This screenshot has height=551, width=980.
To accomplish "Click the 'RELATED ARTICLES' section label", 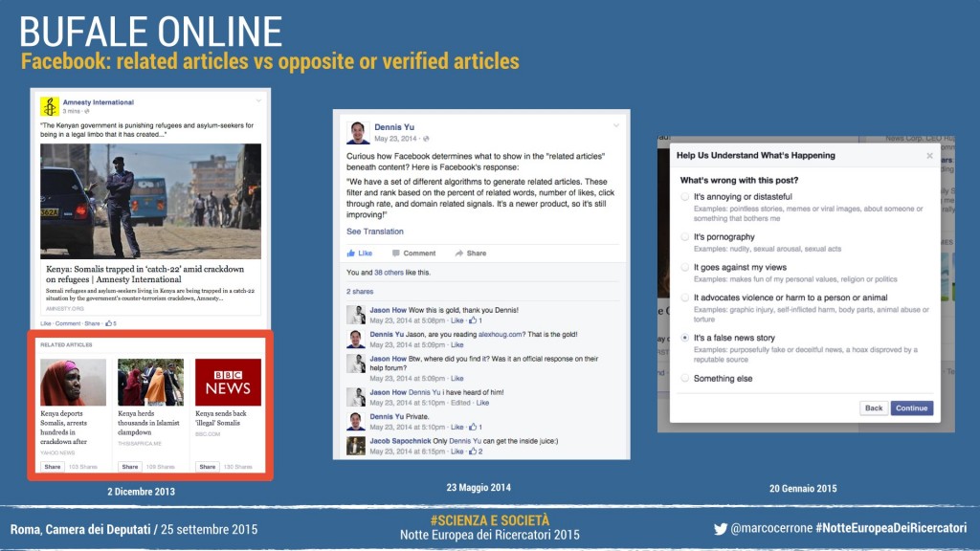I will pos(66,344).
